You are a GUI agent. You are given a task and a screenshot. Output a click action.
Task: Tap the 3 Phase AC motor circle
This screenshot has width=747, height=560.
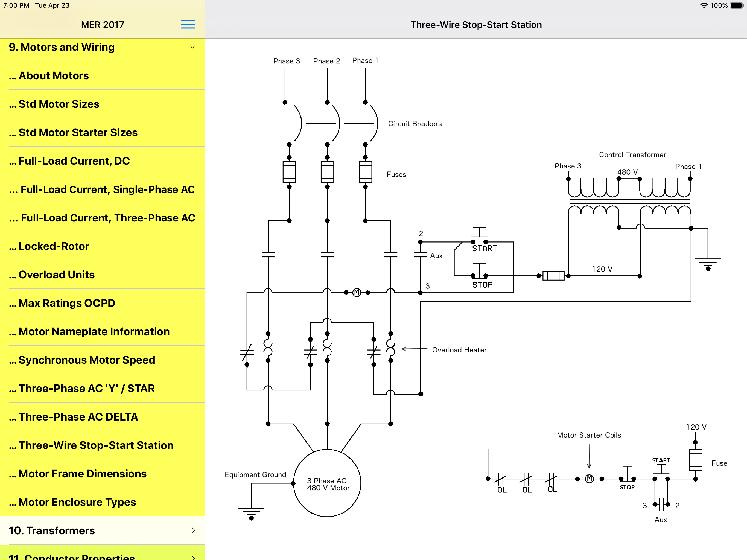point(327,483)
